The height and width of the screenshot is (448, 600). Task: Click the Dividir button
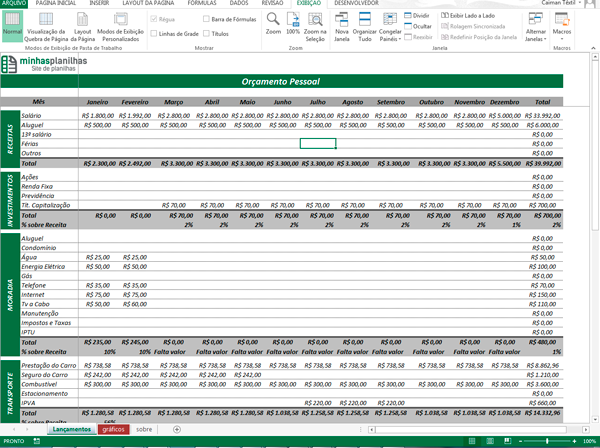click(x=416, y=16)
